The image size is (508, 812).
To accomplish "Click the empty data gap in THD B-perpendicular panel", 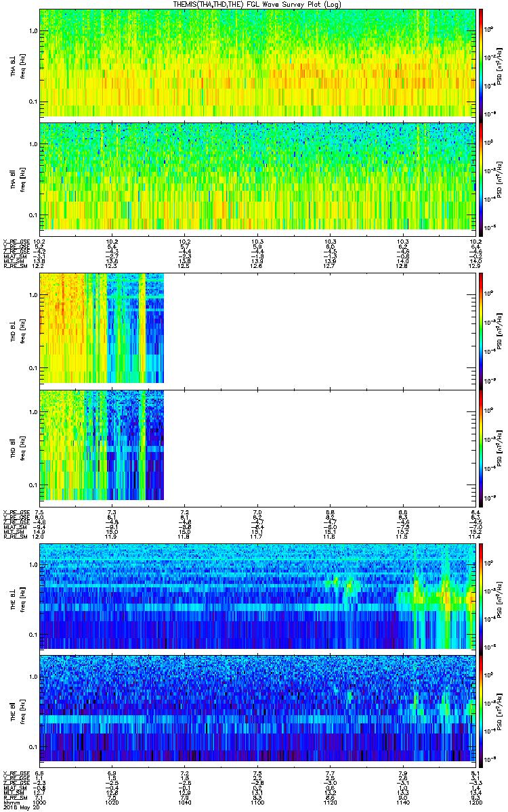I will point(318,328).
